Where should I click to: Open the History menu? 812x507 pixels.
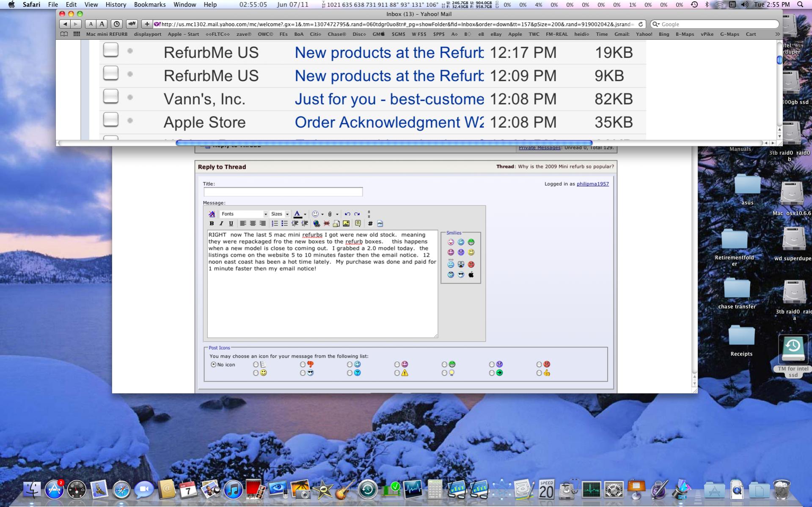tap(116, 5)
